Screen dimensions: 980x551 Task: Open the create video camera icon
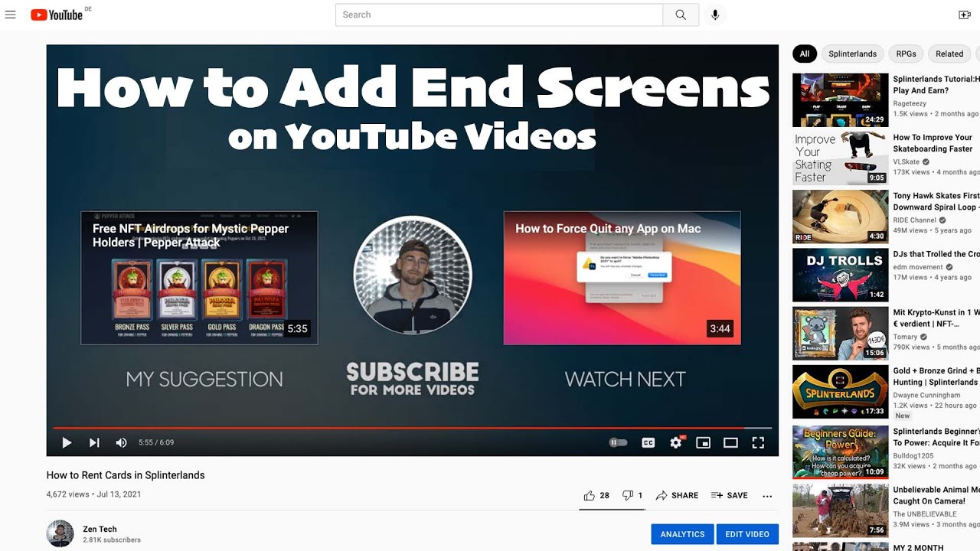coord(964,15)
